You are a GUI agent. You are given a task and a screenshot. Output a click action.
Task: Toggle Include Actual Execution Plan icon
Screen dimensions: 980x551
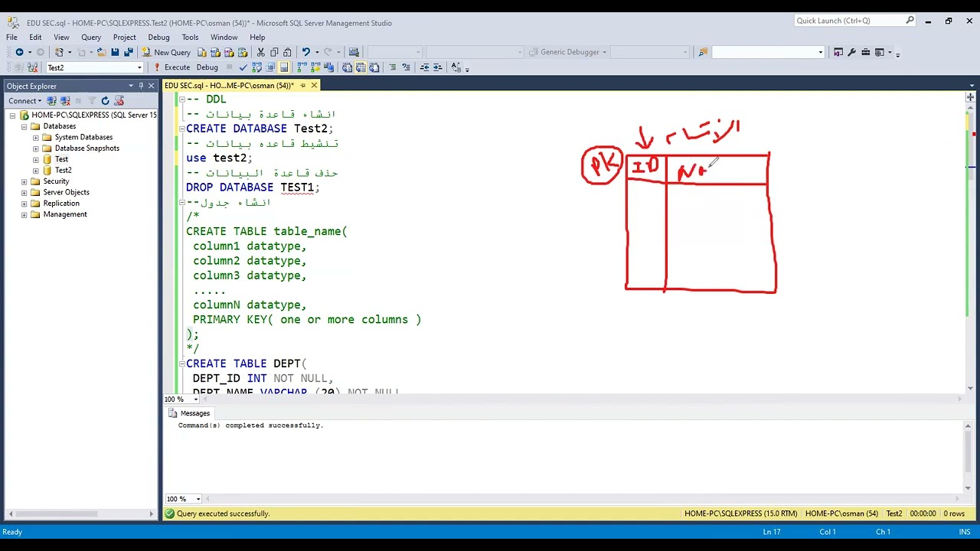(x=302, y=67)
